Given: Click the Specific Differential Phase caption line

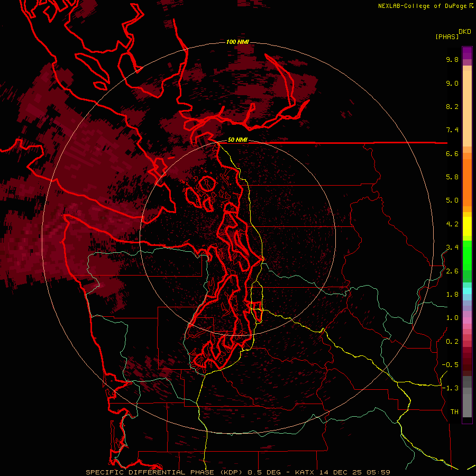Looking at the screenshot, I should (237, 472).
